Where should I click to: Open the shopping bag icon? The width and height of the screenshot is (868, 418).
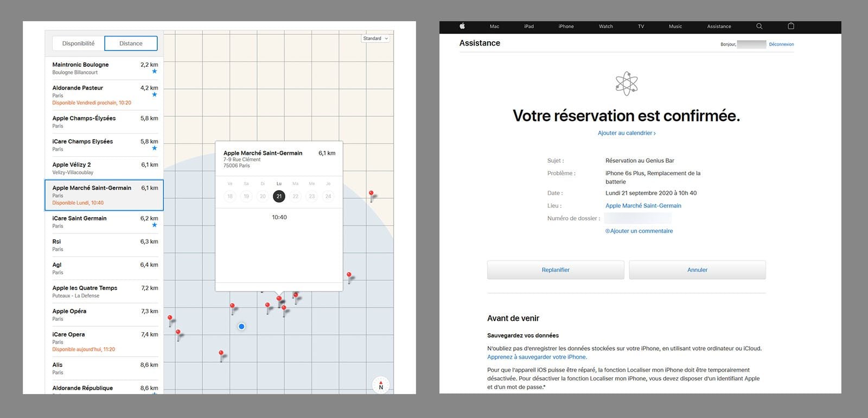tap(790, 26)
